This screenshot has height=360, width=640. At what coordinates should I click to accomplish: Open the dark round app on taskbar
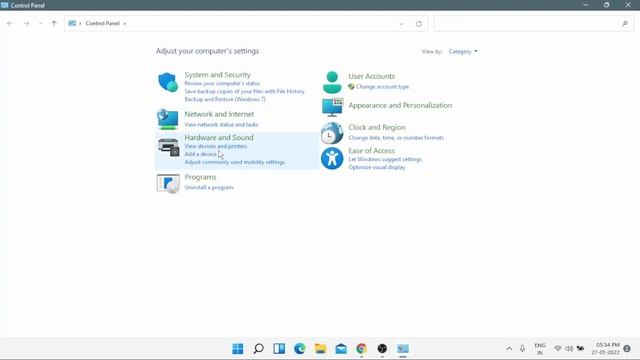(x=382, y=349)
